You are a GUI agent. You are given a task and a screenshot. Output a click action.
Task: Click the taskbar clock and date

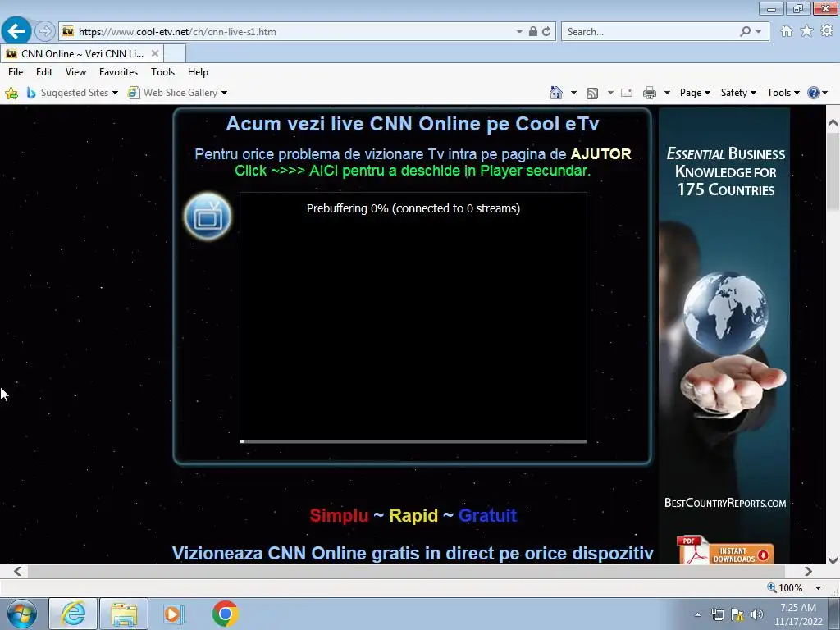tap(798, 614)
